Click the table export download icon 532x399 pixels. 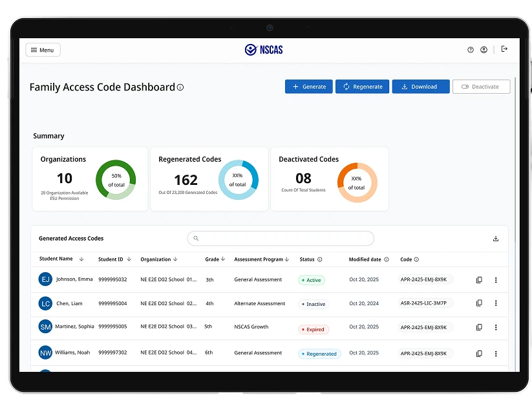click(x=496, y=239)
